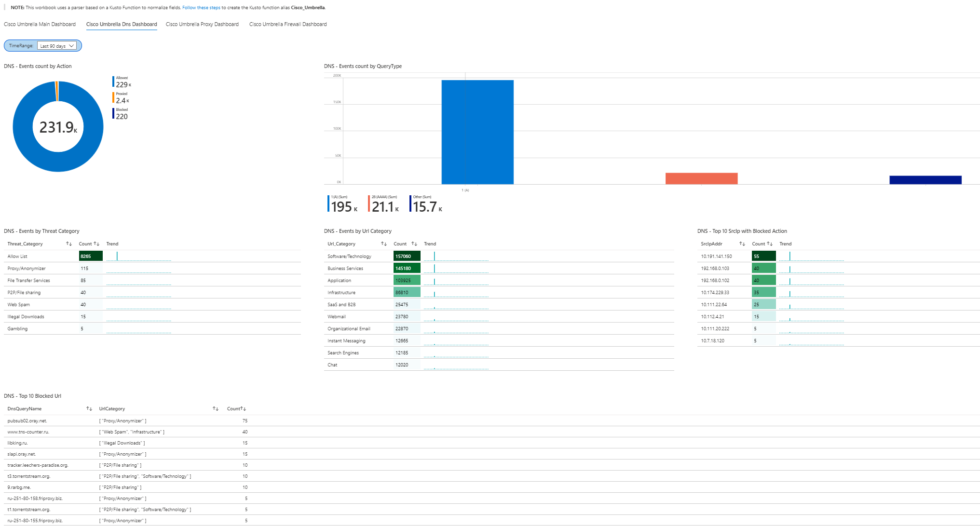Sort Threat_Category column using sort arrows
980x527 pixels.
(x=69, y=244)
